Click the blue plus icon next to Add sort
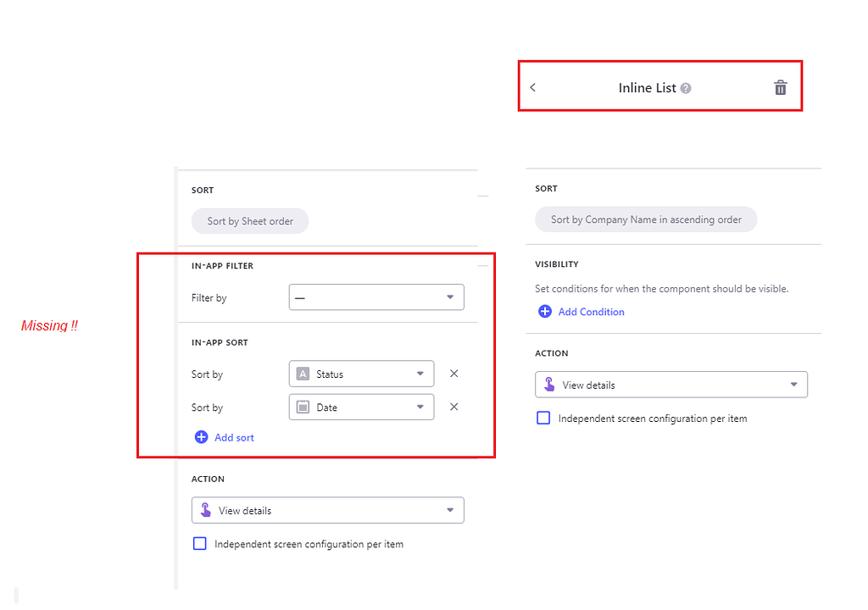 pos(201,437)
